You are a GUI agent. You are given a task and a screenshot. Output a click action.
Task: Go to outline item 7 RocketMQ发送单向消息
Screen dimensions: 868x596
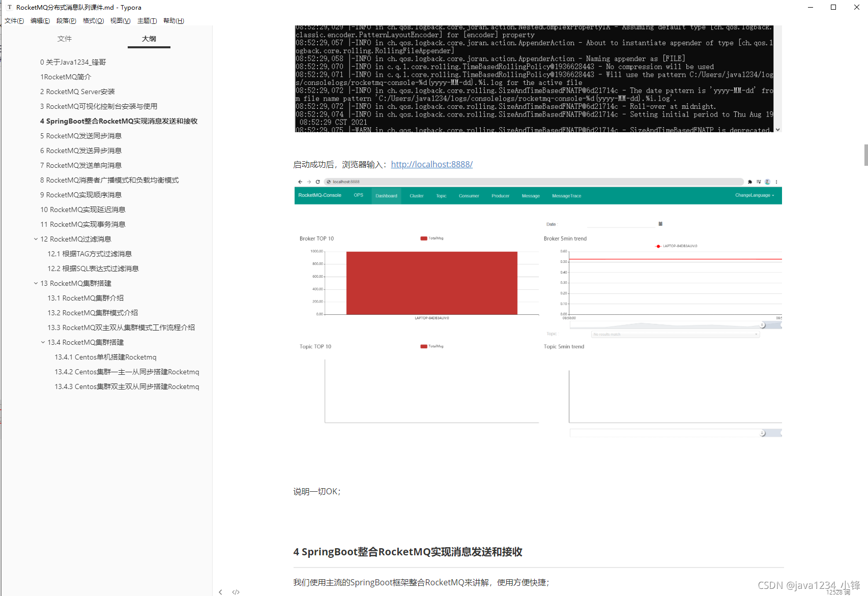tap(81, 165)
